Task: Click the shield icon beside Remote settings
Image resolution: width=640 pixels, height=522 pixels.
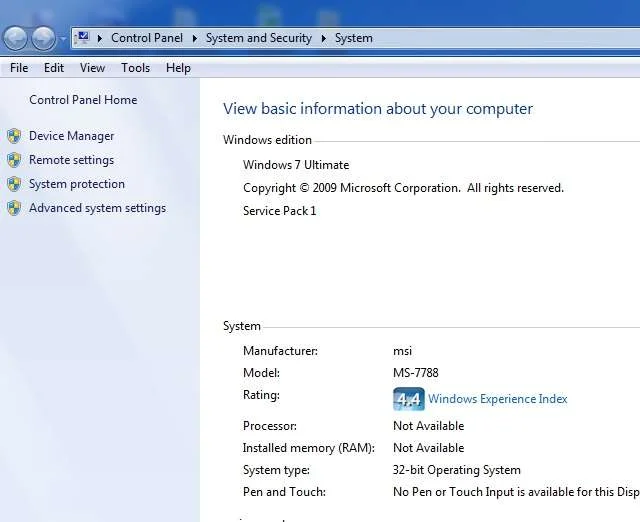Action: tap(14, 160)
